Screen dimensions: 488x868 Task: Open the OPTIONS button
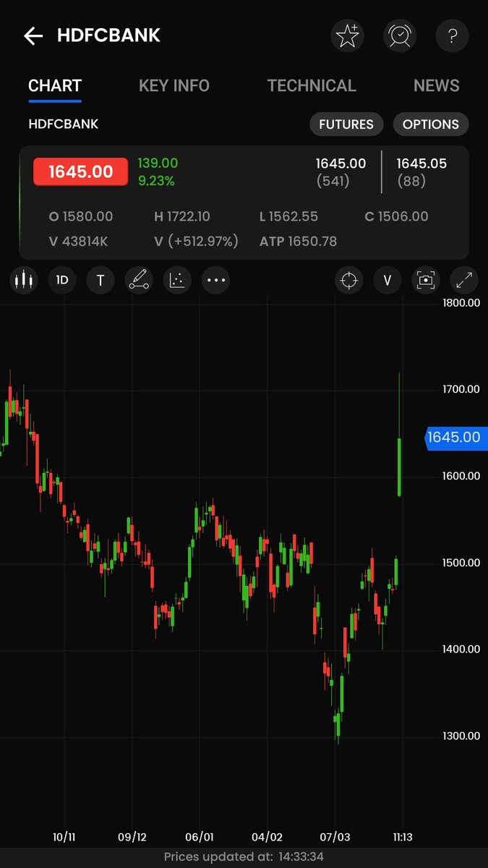coord(431,124)
